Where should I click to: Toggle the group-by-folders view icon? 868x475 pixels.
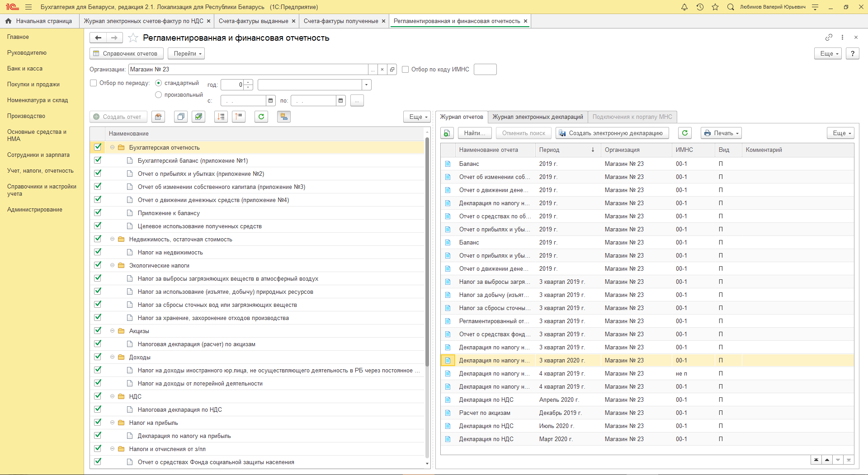(284, 117)
